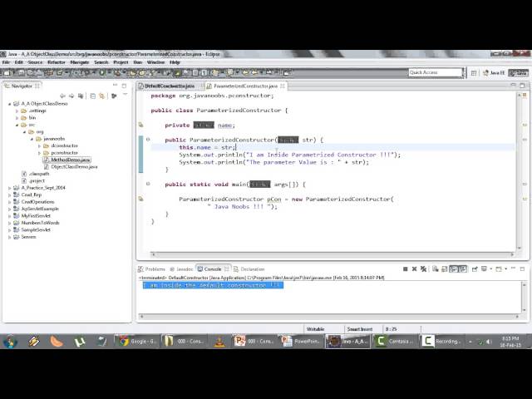Expand the pconstructor folder
The width and height of the screenshot is (532, 399).
39,153
